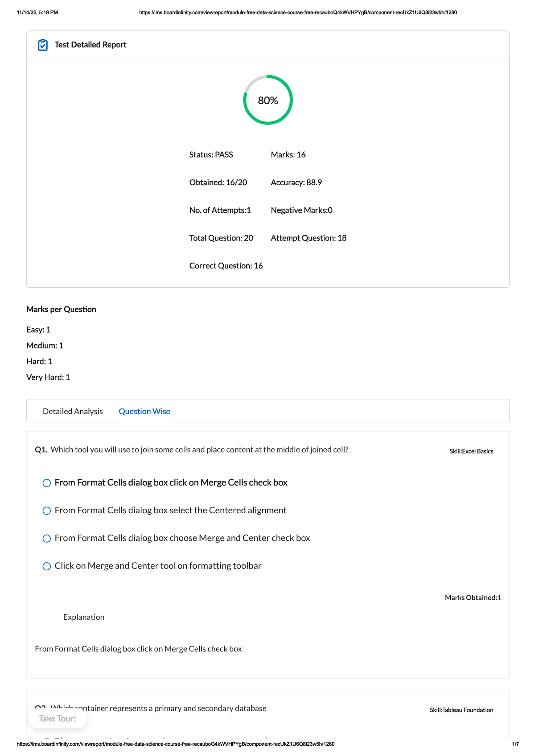Viewport: 535px width, 756px height.
Task: Pick the Merge and Center formatting toolbar answer
Action: (47, 566)
